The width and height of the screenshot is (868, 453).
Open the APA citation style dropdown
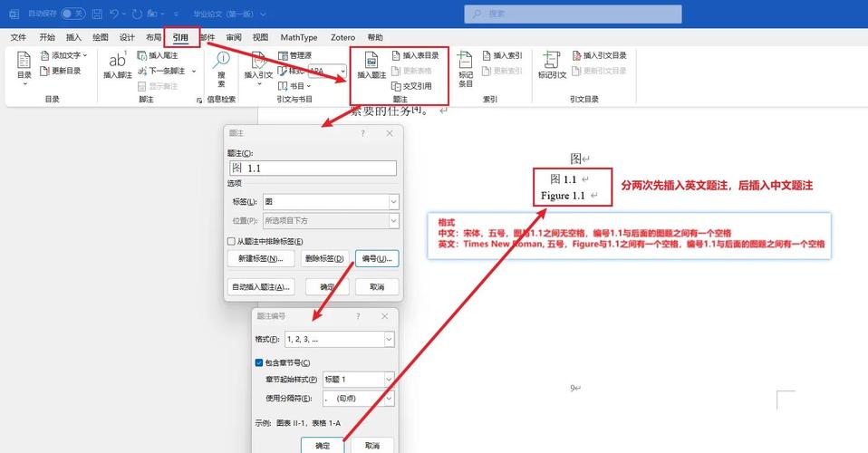(342, 71)
